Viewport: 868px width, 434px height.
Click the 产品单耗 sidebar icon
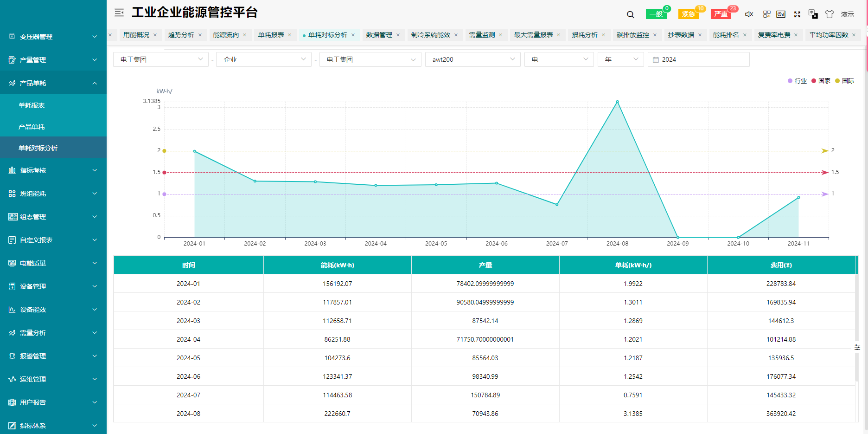tap(12, 83)
